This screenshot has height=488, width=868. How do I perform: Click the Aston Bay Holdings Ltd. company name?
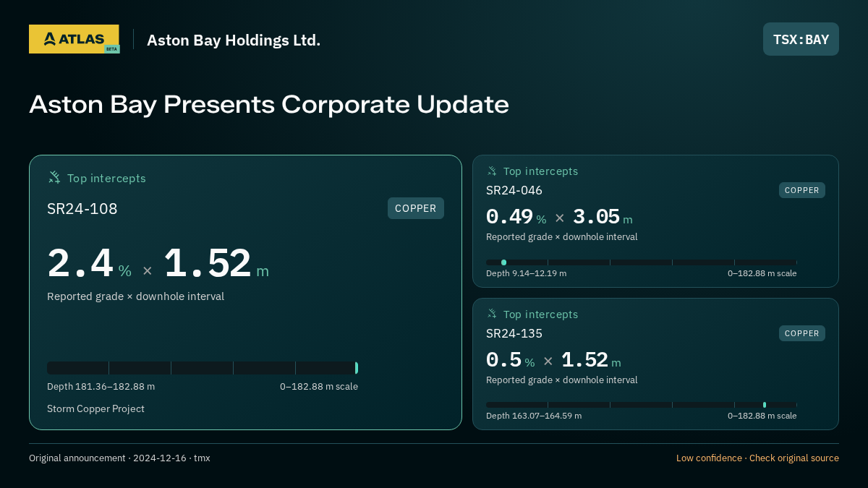point(234,40)
